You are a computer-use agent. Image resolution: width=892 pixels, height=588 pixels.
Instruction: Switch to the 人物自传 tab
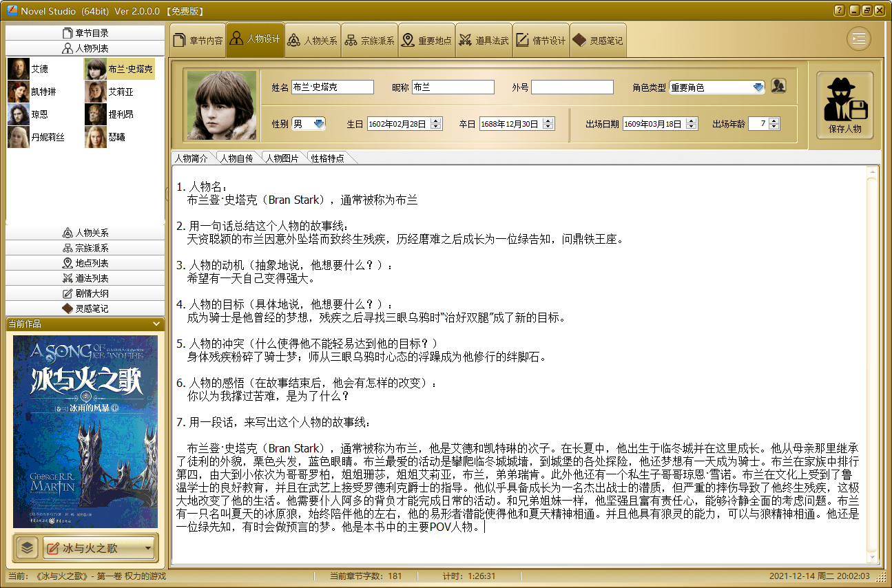click(x=237, y=157)
